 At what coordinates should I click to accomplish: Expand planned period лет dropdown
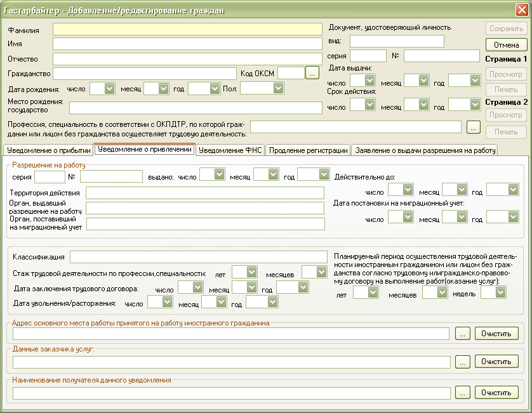(373, 292)
